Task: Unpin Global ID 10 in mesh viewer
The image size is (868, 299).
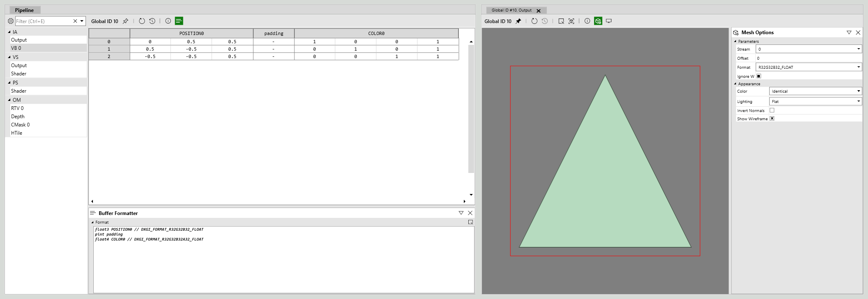Action: [x=518, y=21]
